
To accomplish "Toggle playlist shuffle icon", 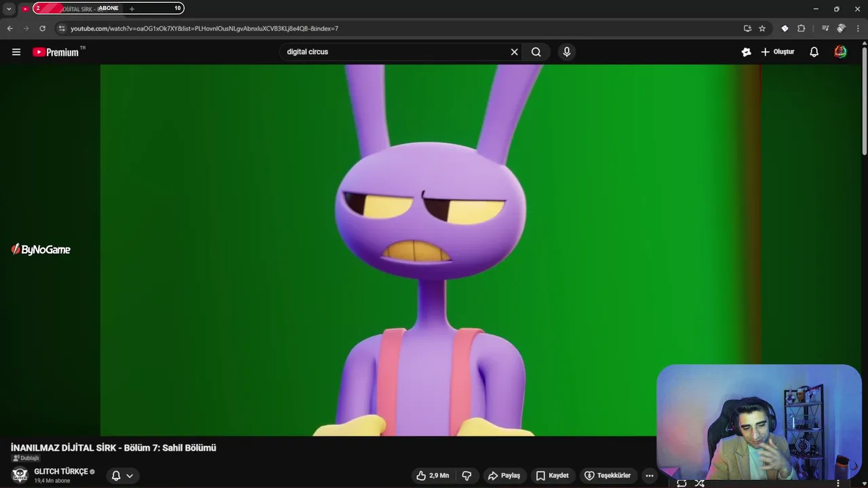I will pos(699,483).
